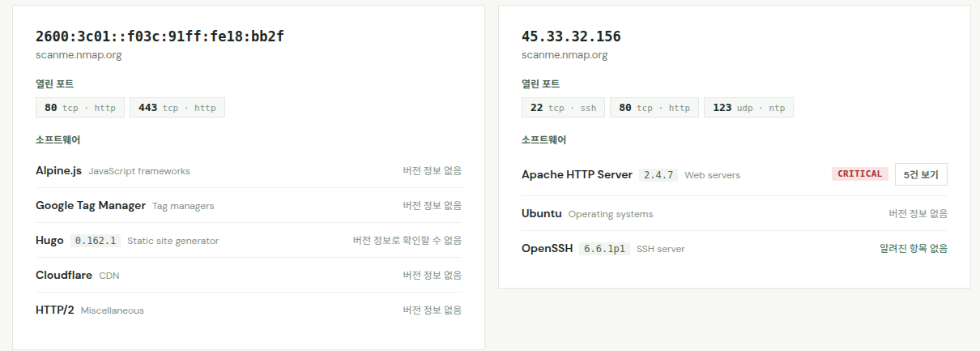Click 'SSH server' category label
The image size is (980, 351).
click(661, 249)
